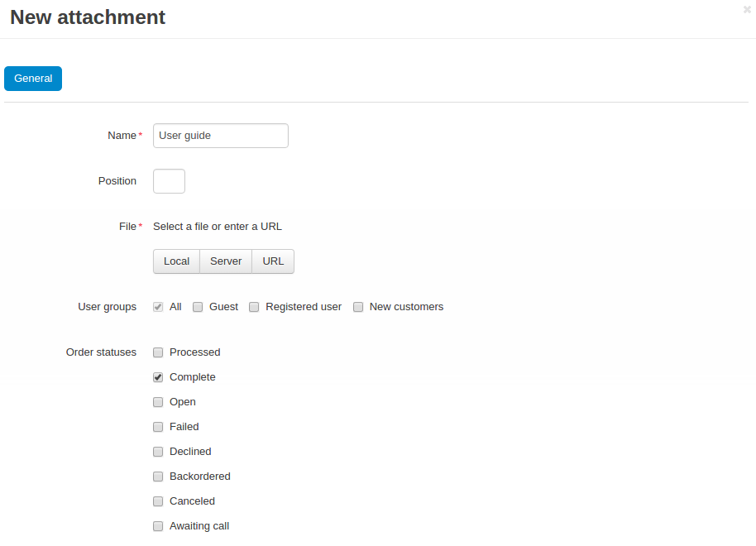Screen dimensions: 756x546
Task: Select the Backordered status checkbox
Action: coord(158,477)
